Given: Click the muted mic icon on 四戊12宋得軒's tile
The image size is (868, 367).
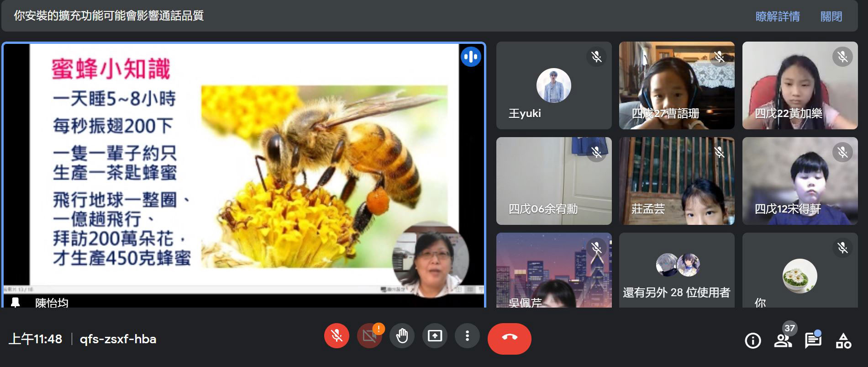Looking at the screenshot, I should pos(842,152).
